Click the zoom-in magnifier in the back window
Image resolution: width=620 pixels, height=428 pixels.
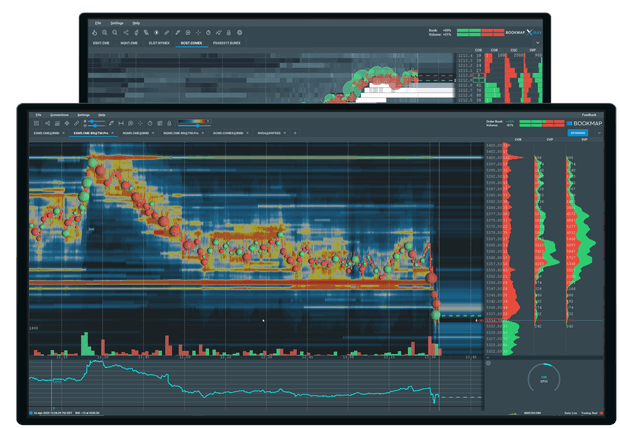[105, 33]
